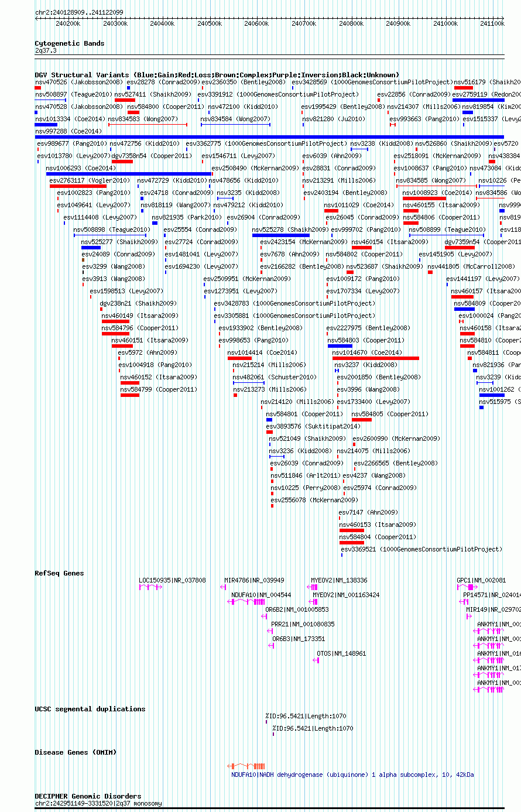The height and width of the screenshot is (812, 521).
Task: Click the 240500k mark on the ruler
Action: click(x=209, y=23)
